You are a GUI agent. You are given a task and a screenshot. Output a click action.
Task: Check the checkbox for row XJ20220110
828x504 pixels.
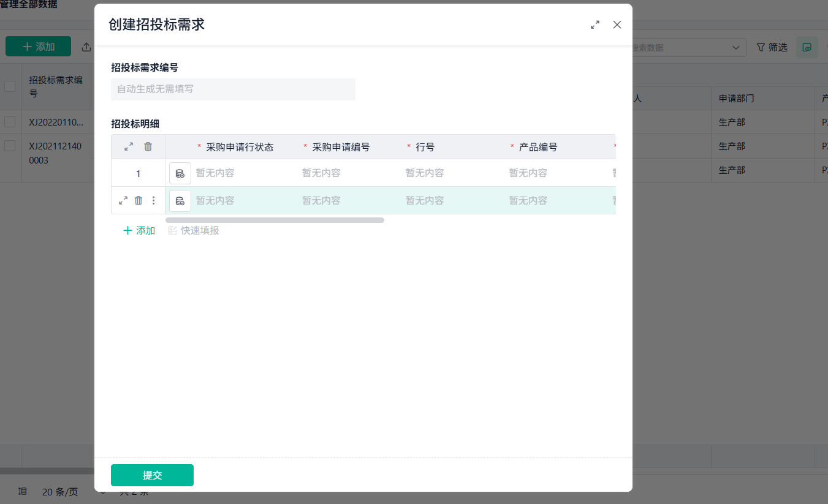[x=10, y=122]
